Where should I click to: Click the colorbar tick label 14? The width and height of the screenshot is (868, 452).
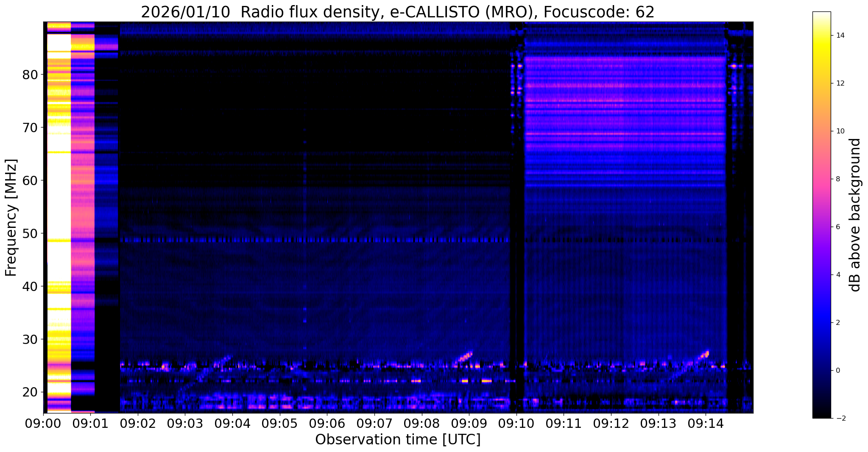coord(840,36)
